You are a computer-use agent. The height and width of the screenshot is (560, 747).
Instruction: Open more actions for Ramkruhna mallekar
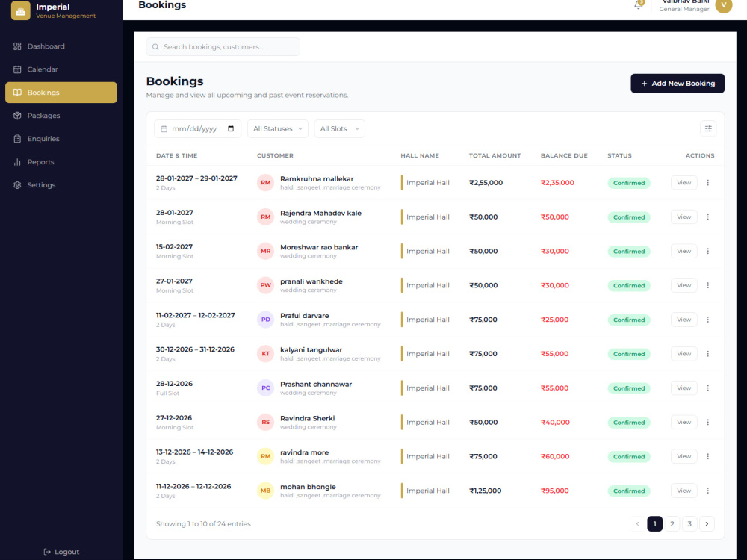coord(707,183)
